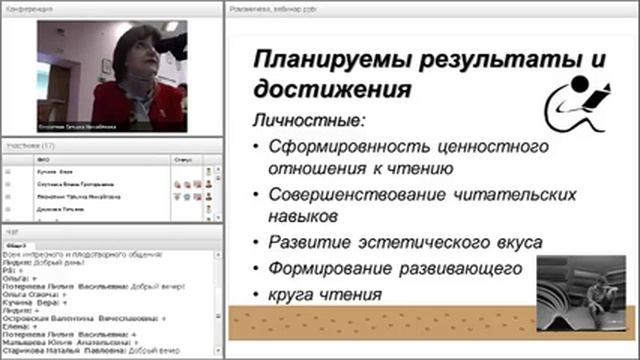Click chat line 'Ольга: +'
Image resolution: width=640 pixels, height=360 pixels.
(x=20, y=278)
